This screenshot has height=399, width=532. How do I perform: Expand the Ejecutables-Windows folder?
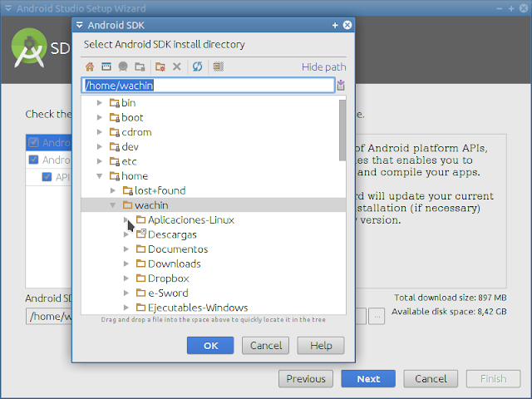pyautogui.click(x=126, y=308)
